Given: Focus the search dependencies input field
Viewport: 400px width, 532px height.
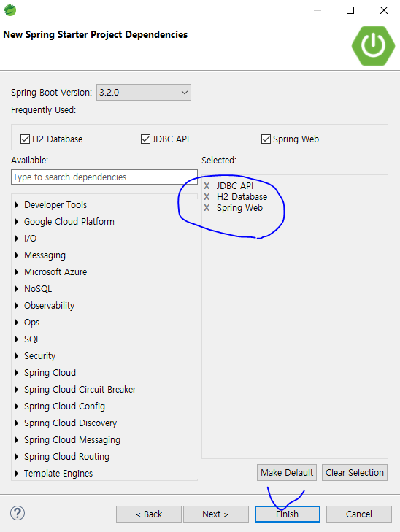Looking at the screenshot, I should [x=104, y=177].
